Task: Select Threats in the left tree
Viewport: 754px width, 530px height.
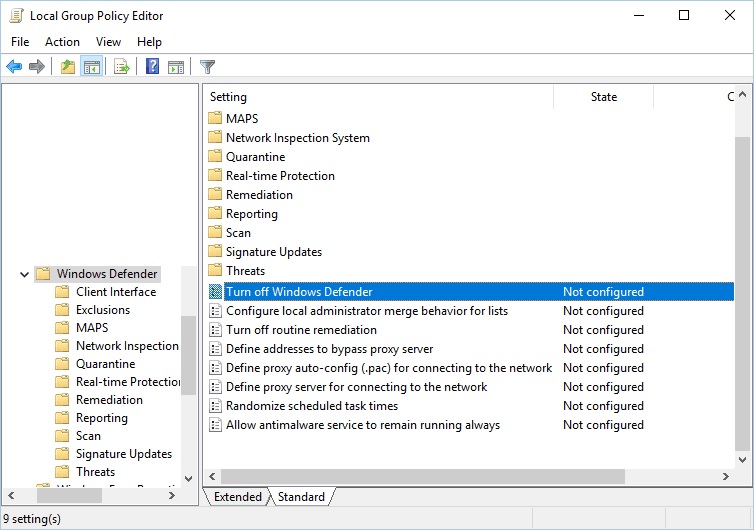Action: 95,472
